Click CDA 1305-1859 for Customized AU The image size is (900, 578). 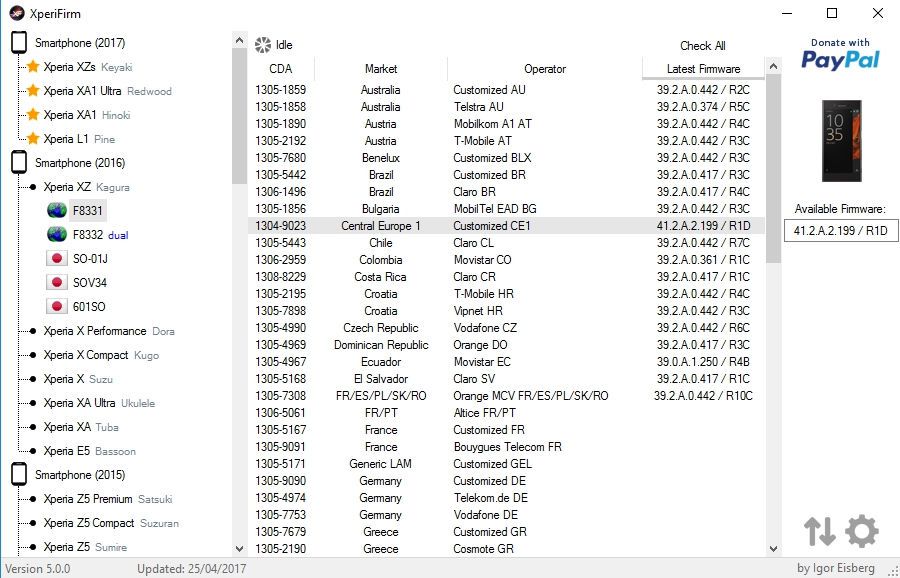coord(281,90)
